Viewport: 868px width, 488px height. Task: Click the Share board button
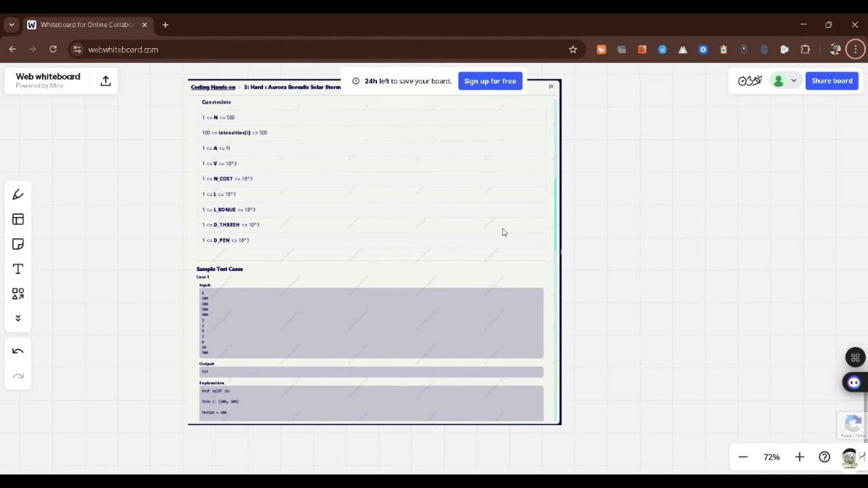pyautogui.click(x=831, y=81)
